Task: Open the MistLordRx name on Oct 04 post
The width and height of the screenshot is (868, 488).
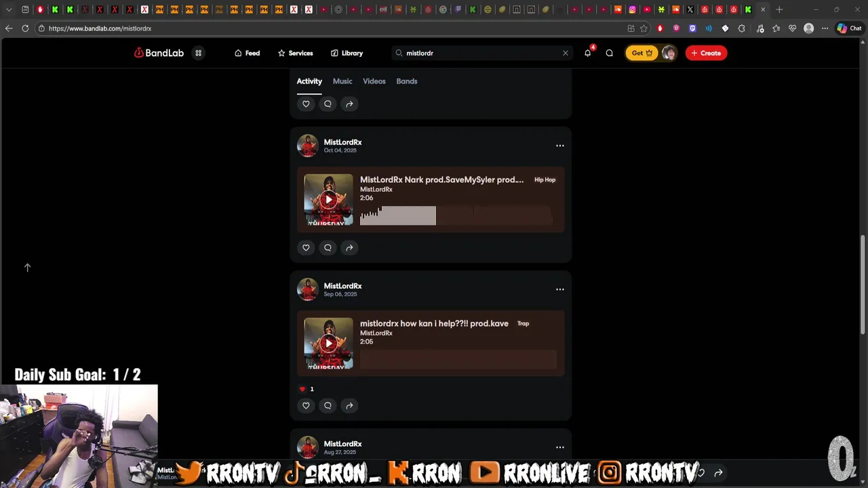Action: tap(342, 142)
